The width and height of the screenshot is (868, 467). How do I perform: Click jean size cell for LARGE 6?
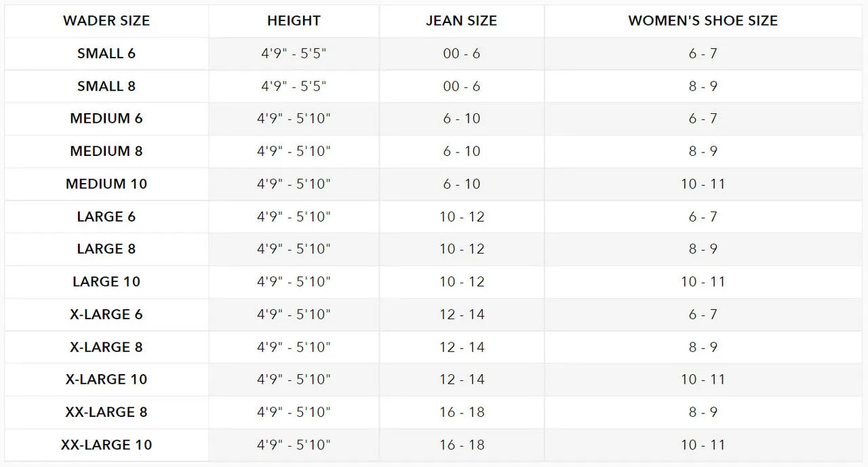[462, 216]
